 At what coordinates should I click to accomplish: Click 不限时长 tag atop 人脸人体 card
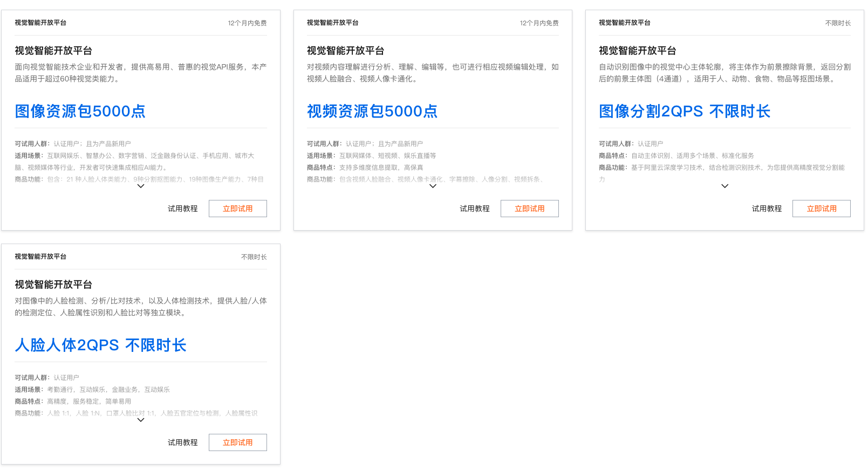(x=254, y=257)
